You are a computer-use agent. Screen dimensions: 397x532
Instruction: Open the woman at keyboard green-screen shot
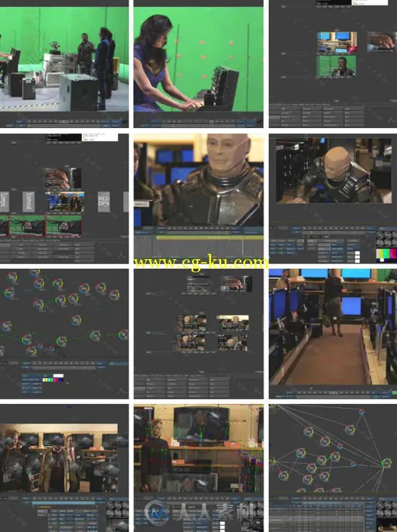tap(198, 60)
